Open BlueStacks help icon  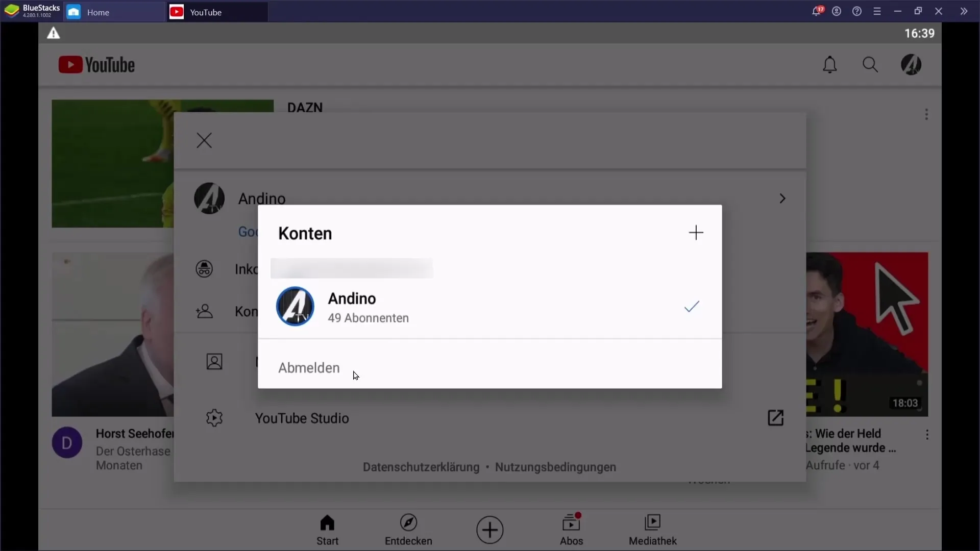tap(857, 11)
